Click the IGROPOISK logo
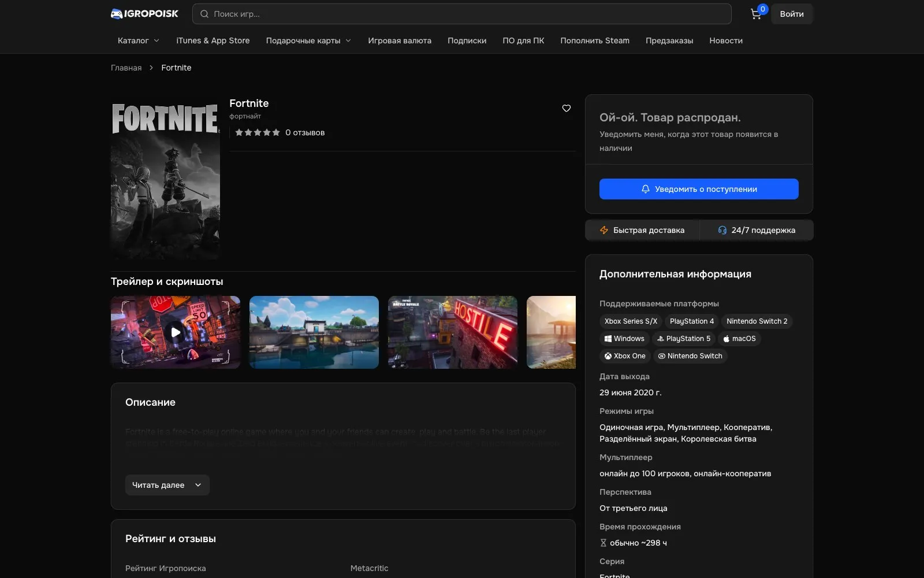924x578 pixels. tap(144, 14)
